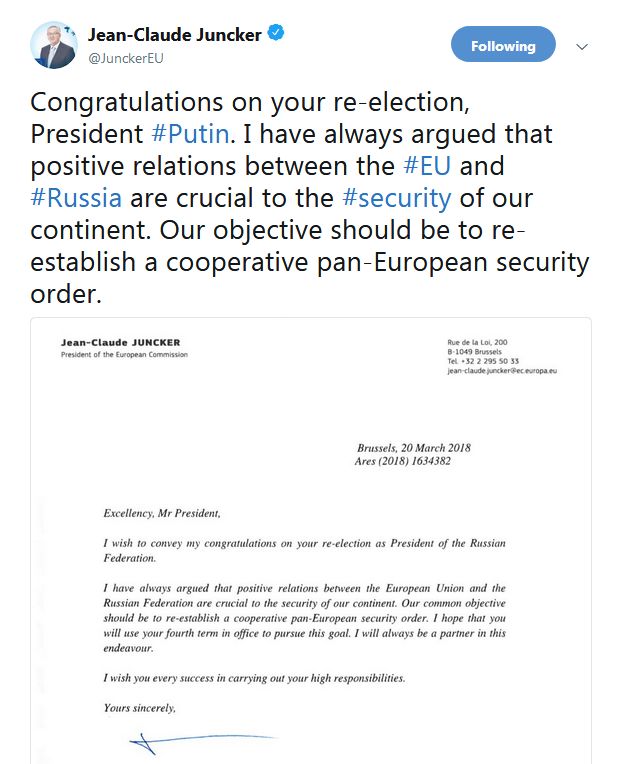Toggle the Following button

tap(503, 46)
